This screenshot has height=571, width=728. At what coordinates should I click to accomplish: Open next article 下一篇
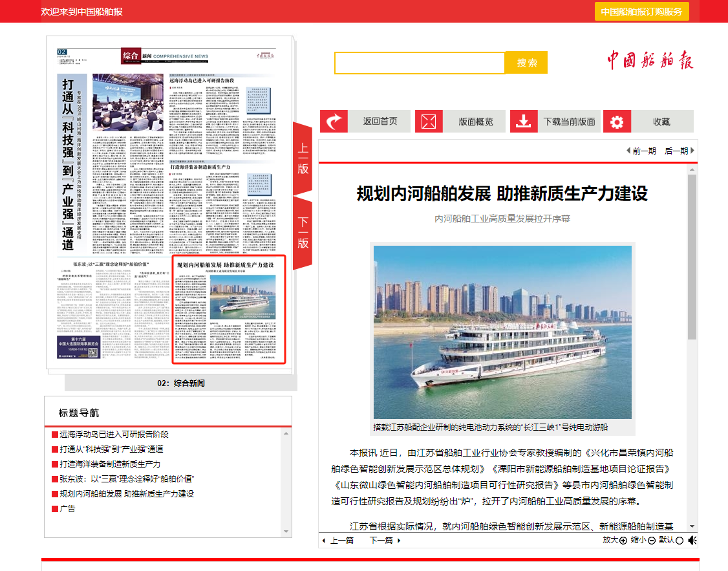(x=385, y=540)
